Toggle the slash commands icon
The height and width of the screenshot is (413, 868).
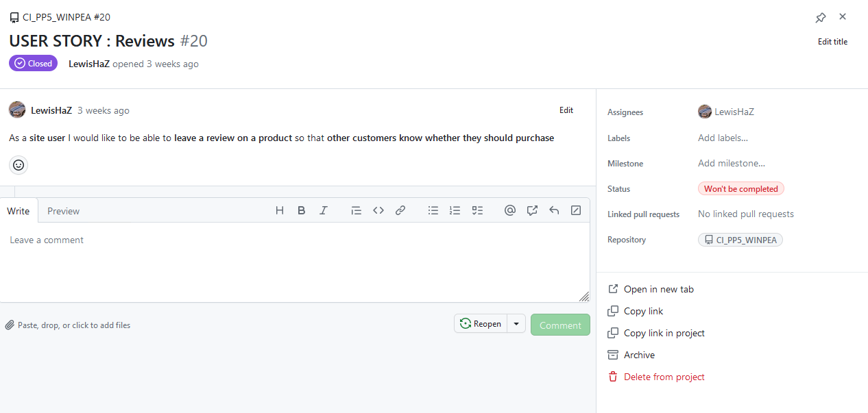(x=576, y=211)
